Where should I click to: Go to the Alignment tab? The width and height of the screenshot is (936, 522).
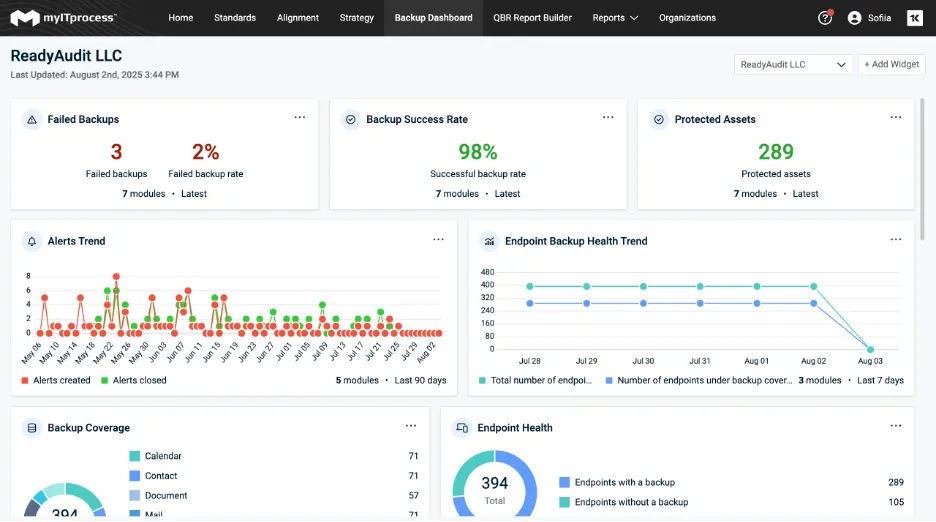pos(298,18)
